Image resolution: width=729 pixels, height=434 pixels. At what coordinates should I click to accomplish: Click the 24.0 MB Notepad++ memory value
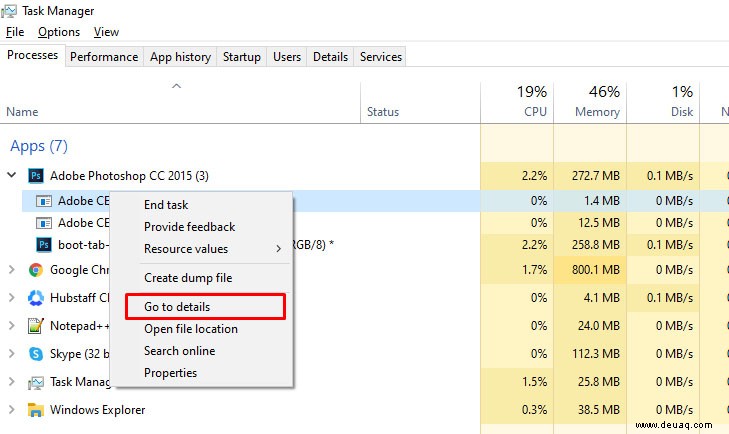tap(599, 326)
